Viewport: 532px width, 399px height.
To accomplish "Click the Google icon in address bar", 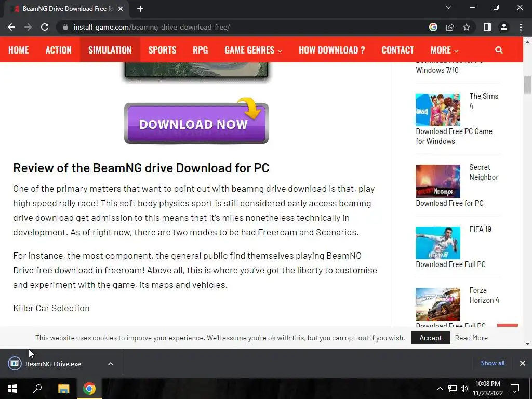I will [433, 27].
